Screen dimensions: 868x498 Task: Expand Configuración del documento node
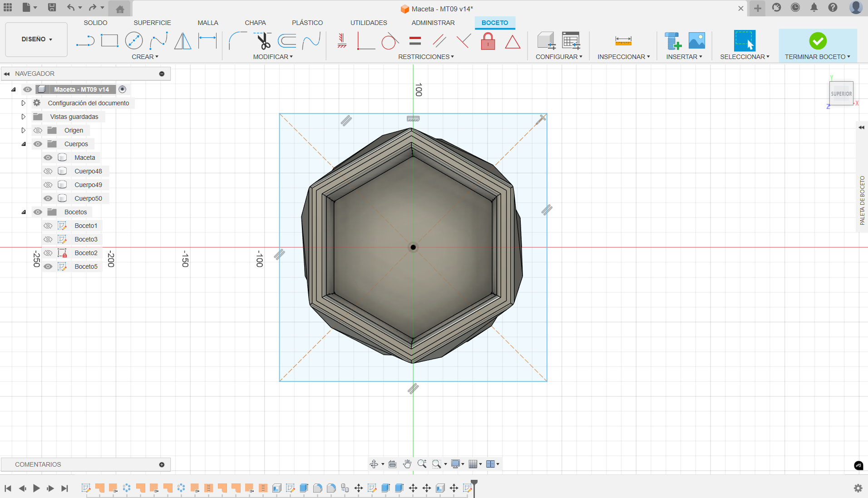click(x=24, y=103)
